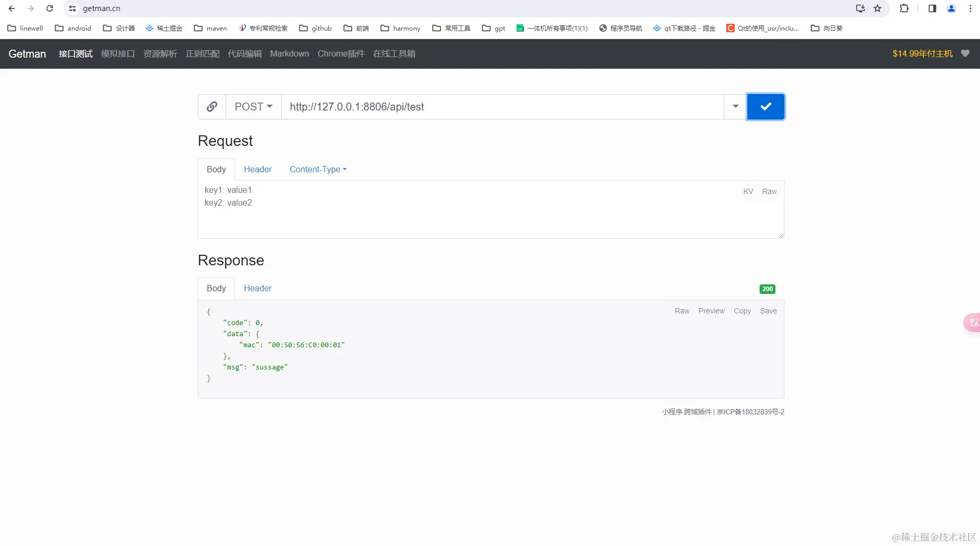This screenshot has width=980, height=546.
Task: Open the maven bookmark folder
Action: click(x=210, y=28)
